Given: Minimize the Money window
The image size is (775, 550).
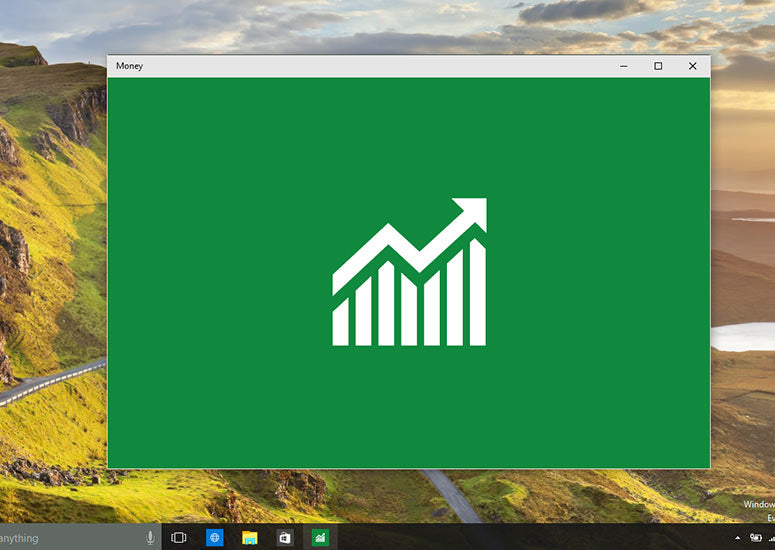Looking at the screenshot, I should point(624,66).
